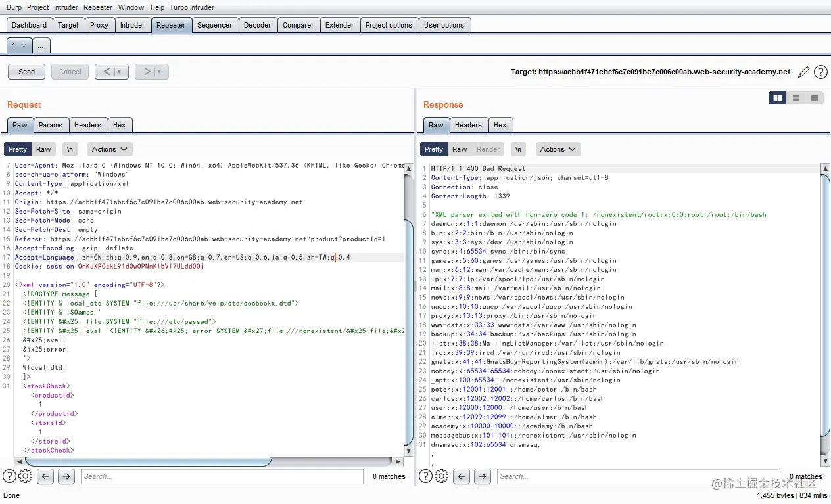This screenshot has height=504, width=831.
Task: Open history dropdown beside forward arrow
Action: (160, 72)
